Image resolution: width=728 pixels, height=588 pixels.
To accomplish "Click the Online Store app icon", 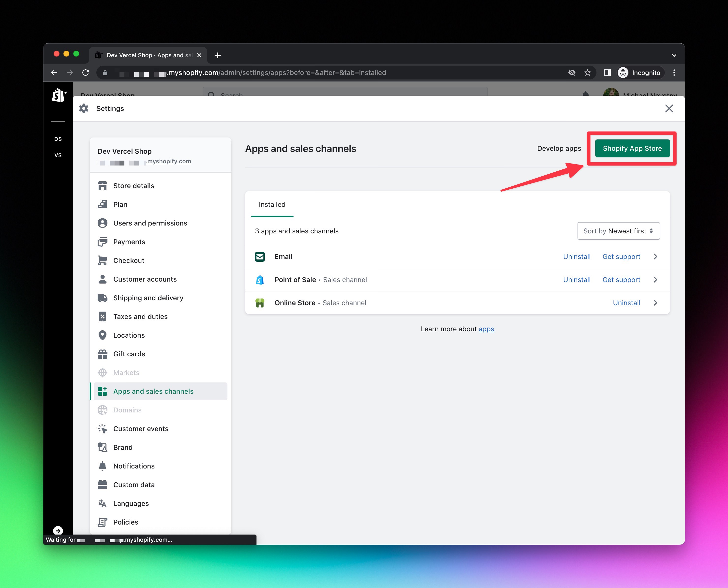I will [260, 303].
